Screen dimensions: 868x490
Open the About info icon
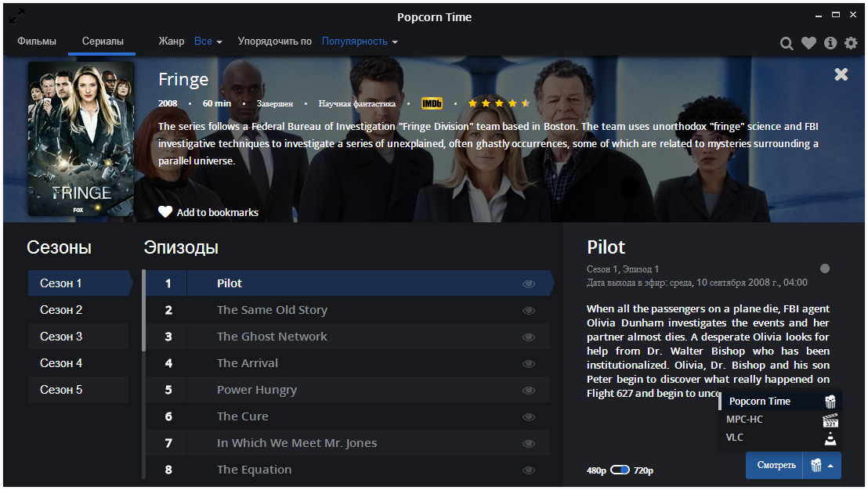[x=830, y=42]
